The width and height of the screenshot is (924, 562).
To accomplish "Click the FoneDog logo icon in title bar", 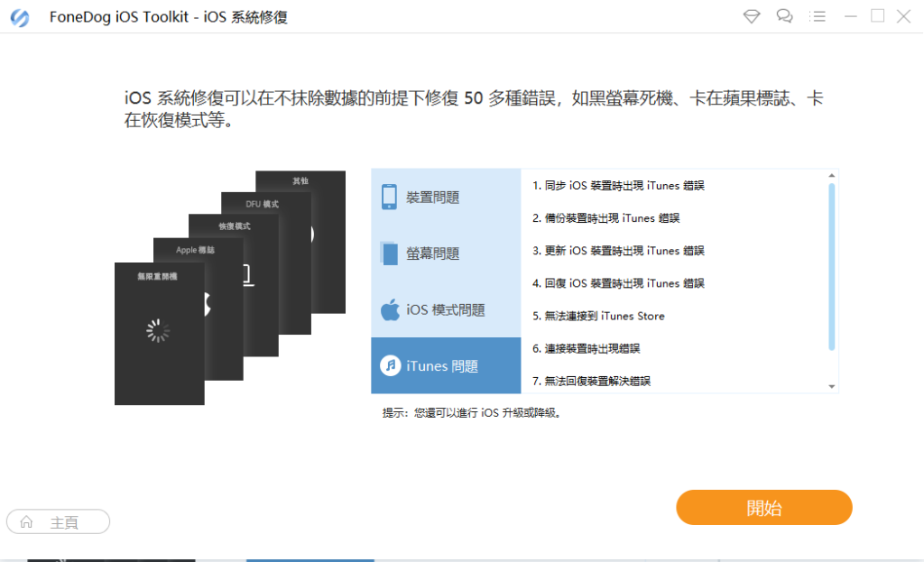I will [x=20, y=17].
